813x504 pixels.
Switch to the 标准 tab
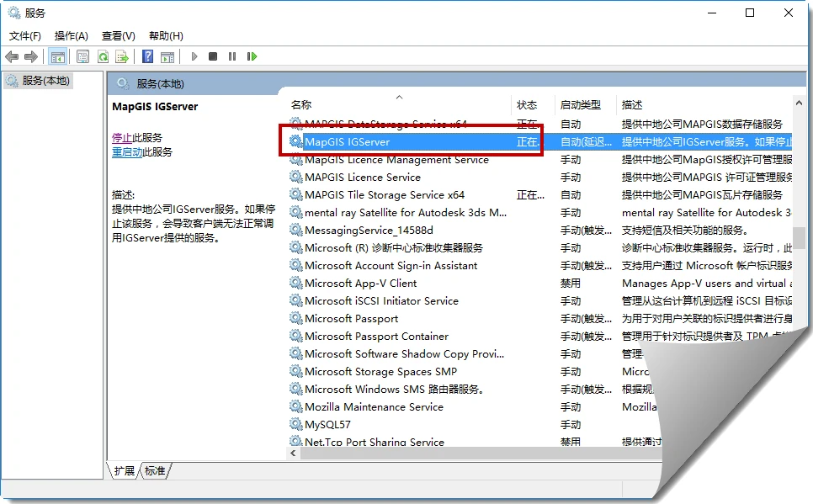tap(155, 471)
